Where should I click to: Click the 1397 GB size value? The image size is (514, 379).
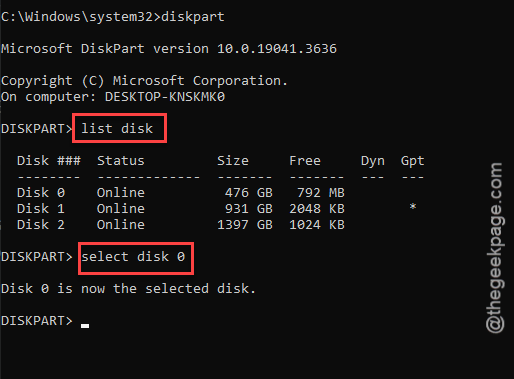[245, 225]
